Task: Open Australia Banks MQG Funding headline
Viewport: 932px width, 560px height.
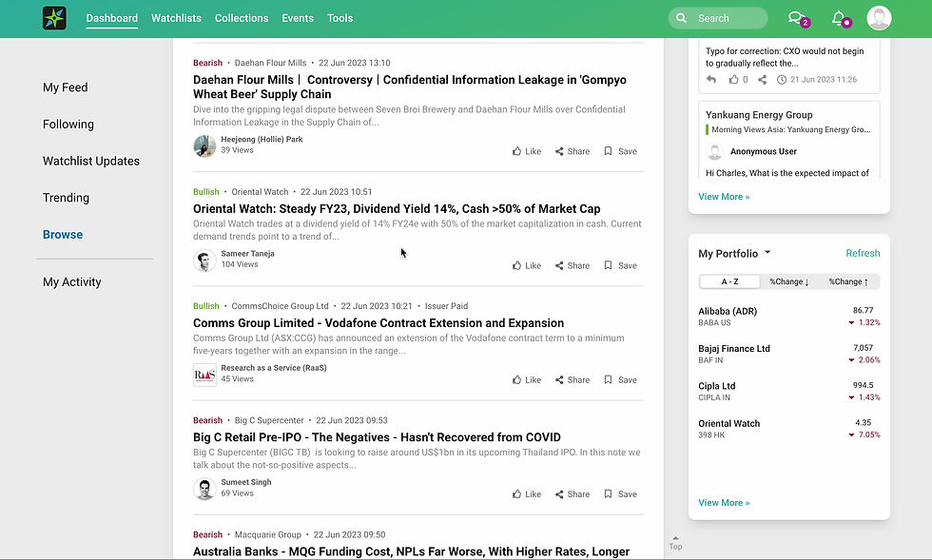Action: click(411, 551)
